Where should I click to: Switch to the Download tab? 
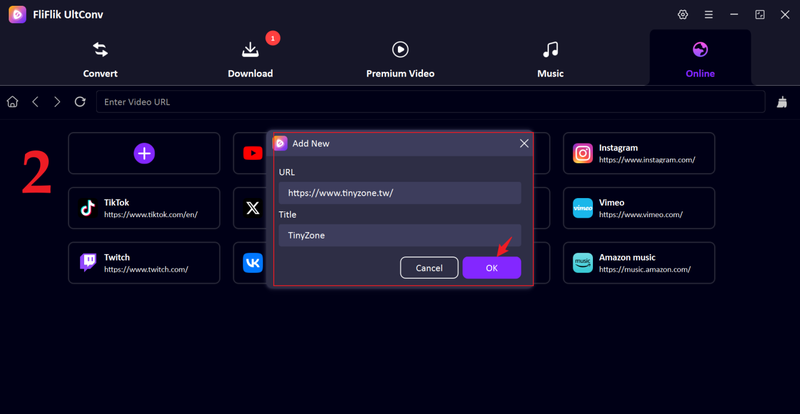pyautogui.click(x=250, y=60)
